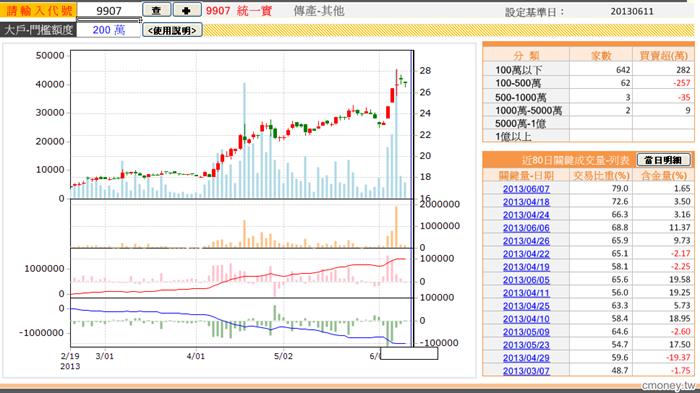Open the 2013/04/24 date link
The width and height of the screenshot is (700, 393).
pyautogui.click(x=526, y=215)
